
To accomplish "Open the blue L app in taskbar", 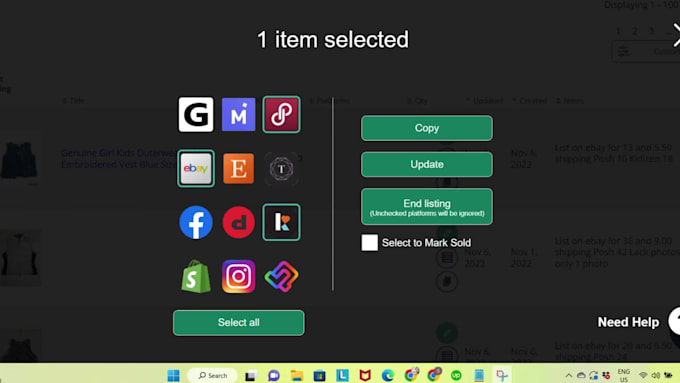I will click(343, 376).
